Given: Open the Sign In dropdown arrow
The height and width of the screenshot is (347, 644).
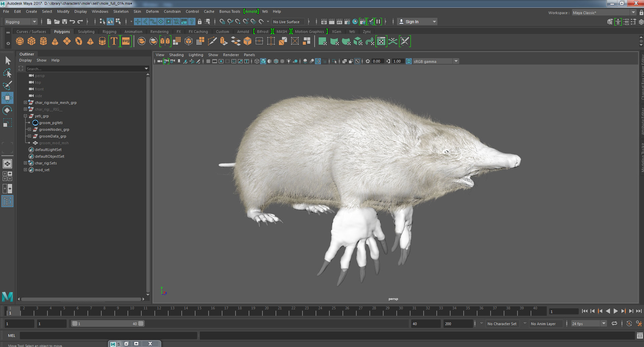Looking at the screenshot, I should click(434, 22).
